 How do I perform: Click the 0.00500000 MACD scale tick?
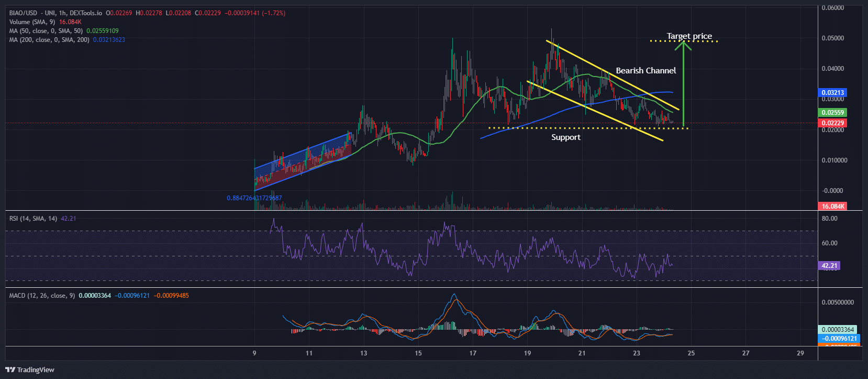(x=838, y=302)
